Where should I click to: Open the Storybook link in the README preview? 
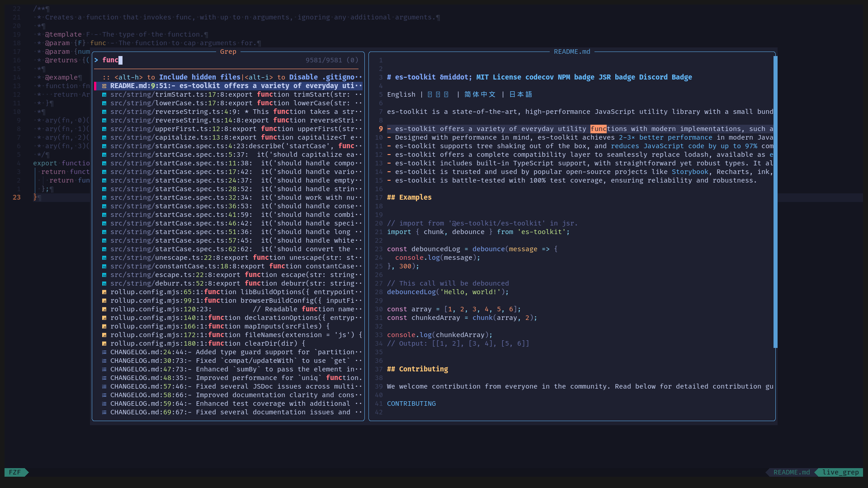point(690,172)
